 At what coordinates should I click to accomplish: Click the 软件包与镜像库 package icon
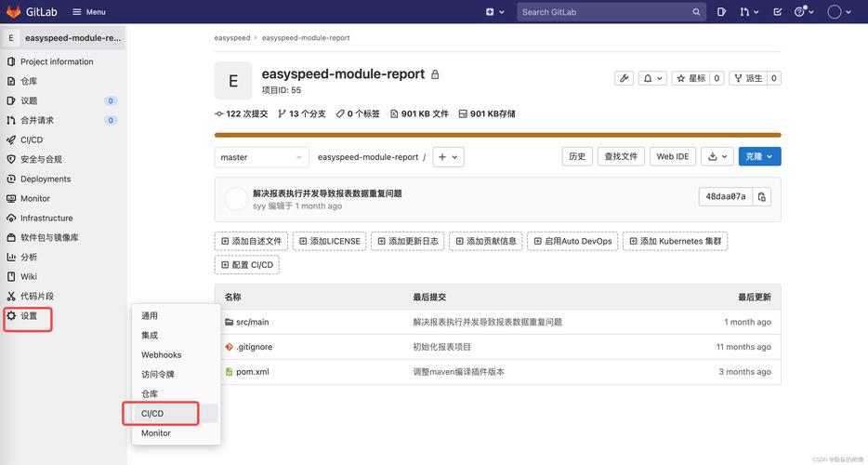pyautogui.click(x=11, y=237)
